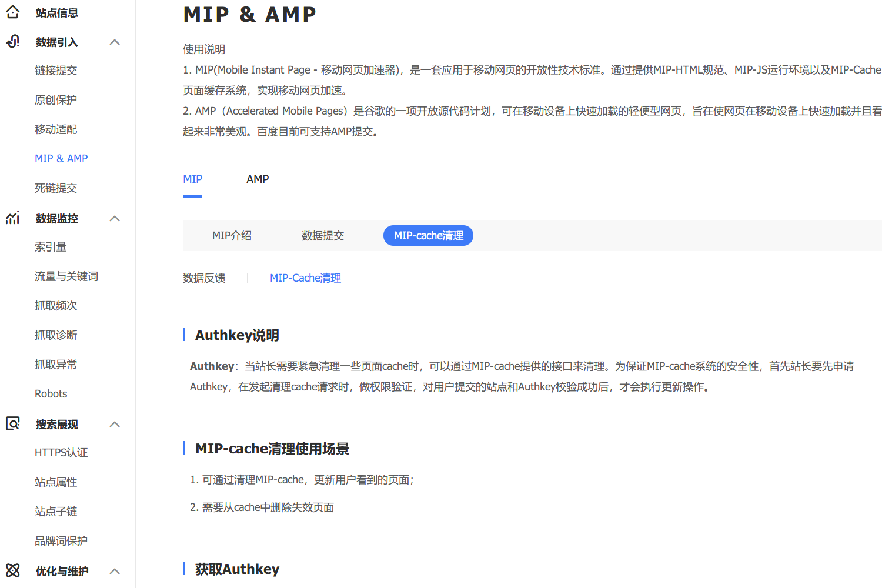Image resolution: width=882 pixels, height=588 pixels.
Task: Select the 数据提交 tab
Action: 323,235
